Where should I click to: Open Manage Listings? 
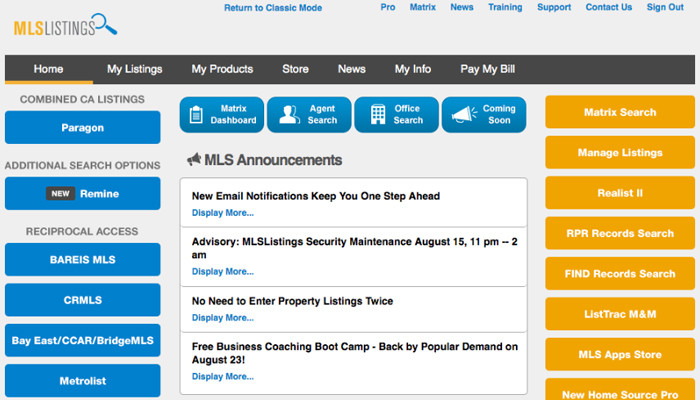(620, 153)
